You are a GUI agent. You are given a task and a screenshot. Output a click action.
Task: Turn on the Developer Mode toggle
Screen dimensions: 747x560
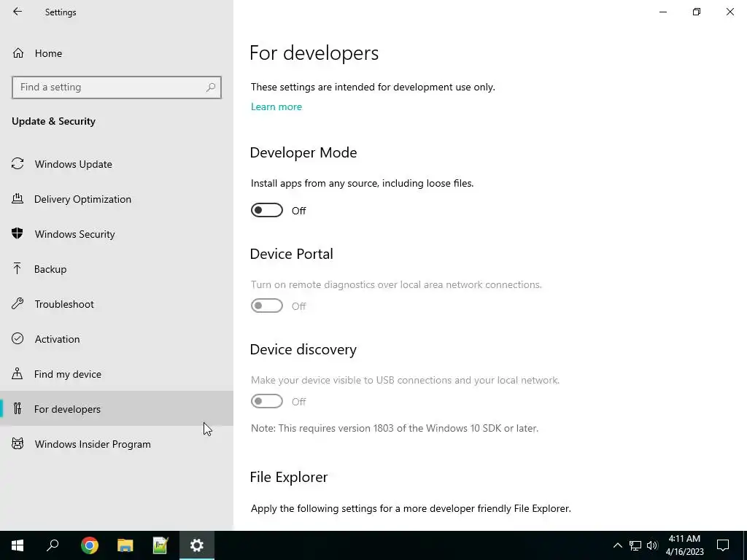point(267,210)
